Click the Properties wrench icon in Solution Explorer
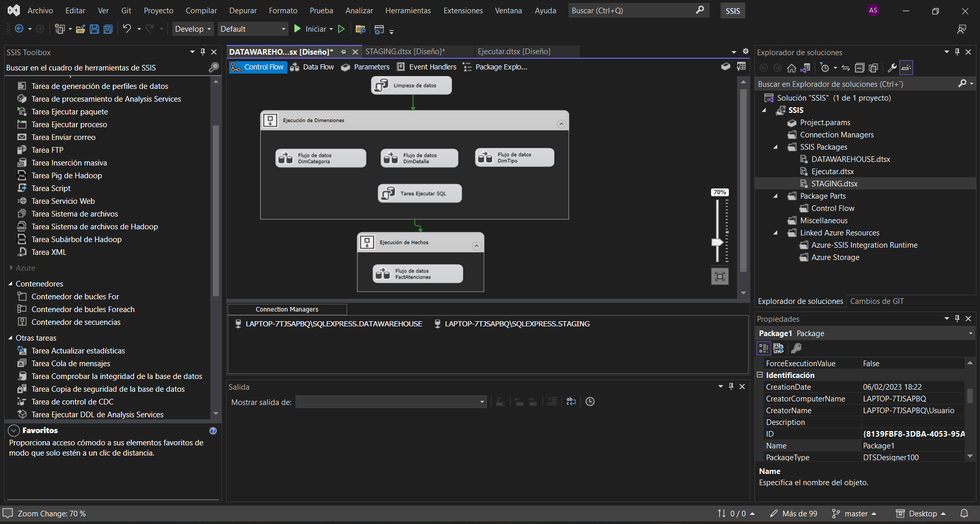 (x=892, y=68)
